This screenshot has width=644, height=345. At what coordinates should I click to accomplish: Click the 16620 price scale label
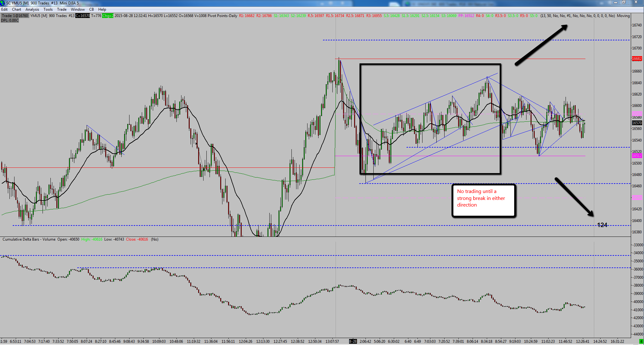click(x=637, y=94)
